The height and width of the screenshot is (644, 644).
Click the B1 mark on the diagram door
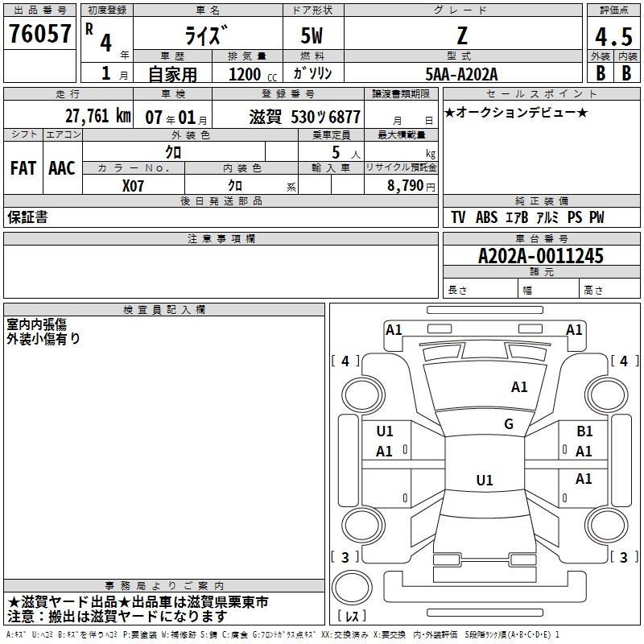pyautogui.click(x=584, y=431)
